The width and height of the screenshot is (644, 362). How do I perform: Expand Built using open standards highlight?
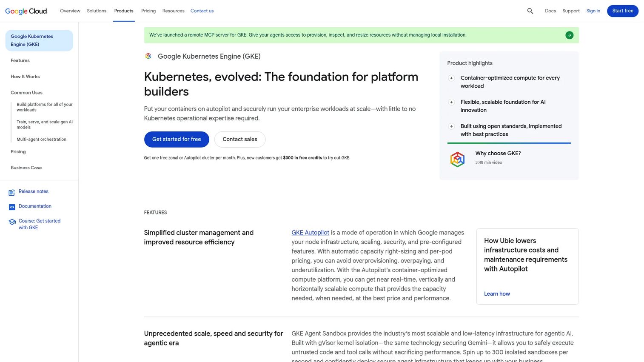point(451,126)
